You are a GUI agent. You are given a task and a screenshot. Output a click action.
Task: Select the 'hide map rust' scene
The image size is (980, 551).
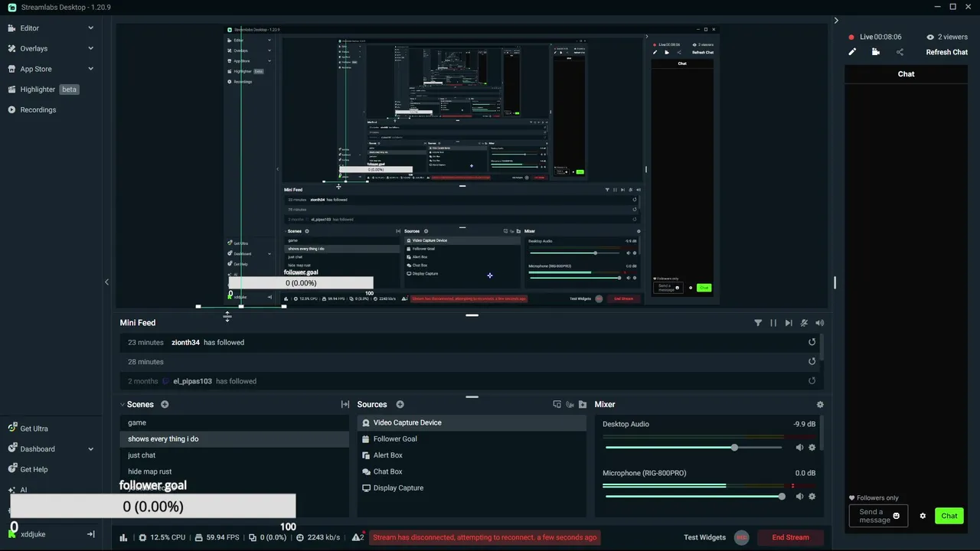[234, 471]
